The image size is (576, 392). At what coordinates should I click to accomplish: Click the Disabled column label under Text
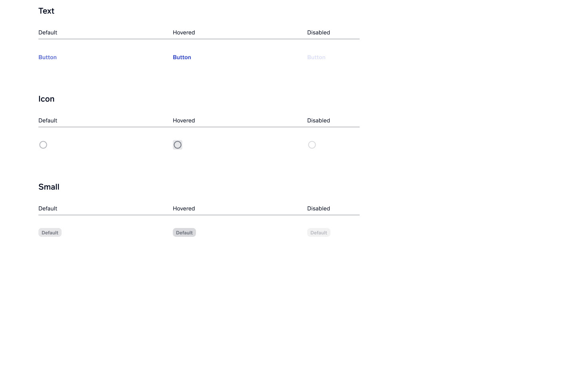[x=318, y=32]
